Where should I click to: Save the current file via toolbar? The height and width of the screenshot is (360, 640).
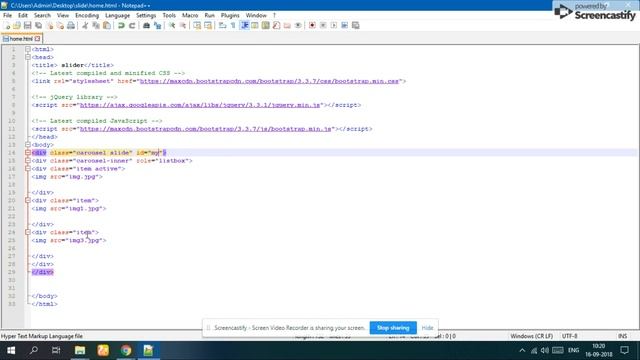[x=27, y=25]
